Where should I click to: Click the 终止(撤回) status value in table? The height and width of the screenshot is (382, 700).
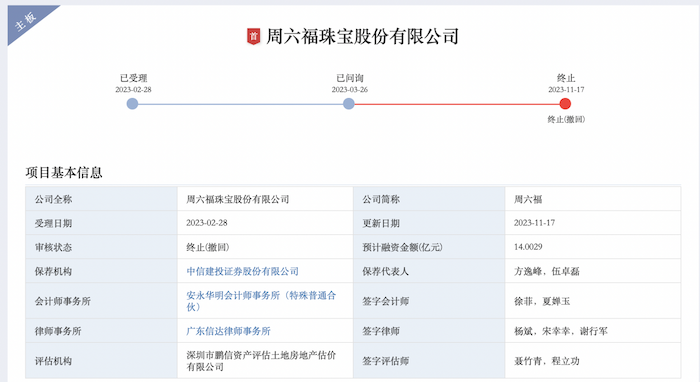click(208, 247)
